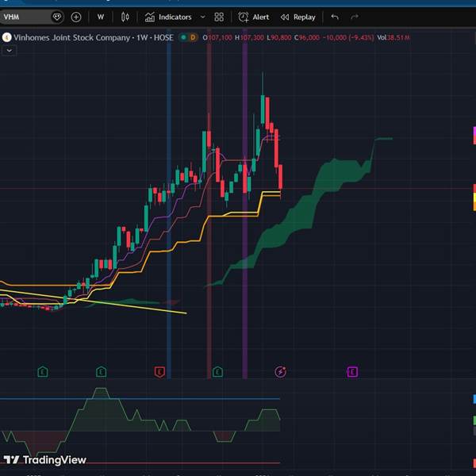Click the diamond icon beside VHM

tap(57, 17)
